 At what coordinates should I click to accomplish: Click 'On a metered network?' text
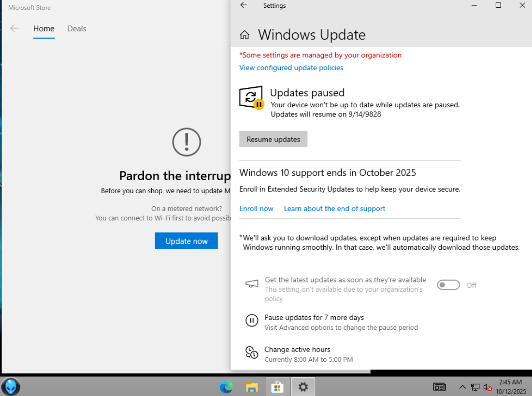click(x=186, y=209)
